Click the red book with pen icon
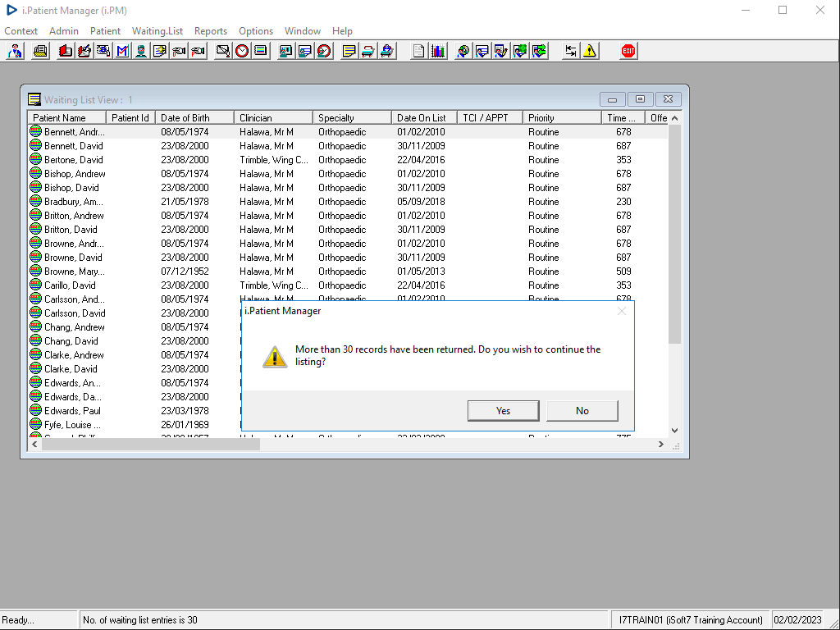 84,51
